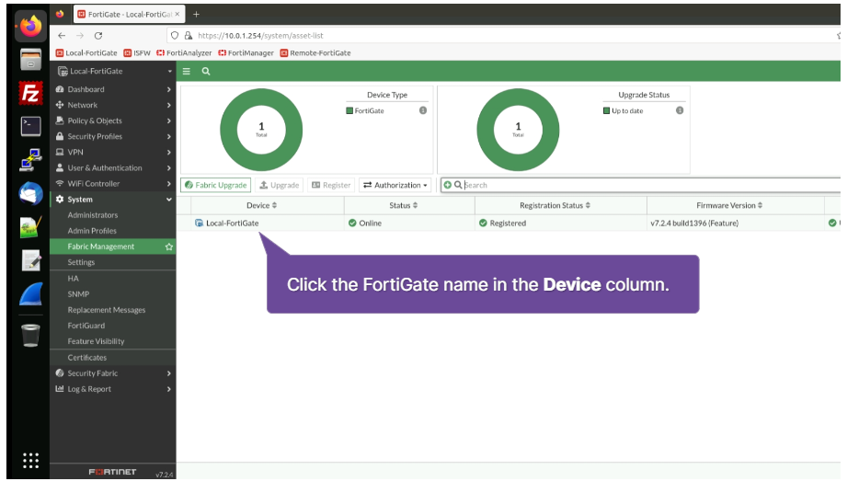Image resolution: width=847 pixels, height=504 pixels.
Task: Expand Security Profiles menu
Action: click(x=113, y=137)
